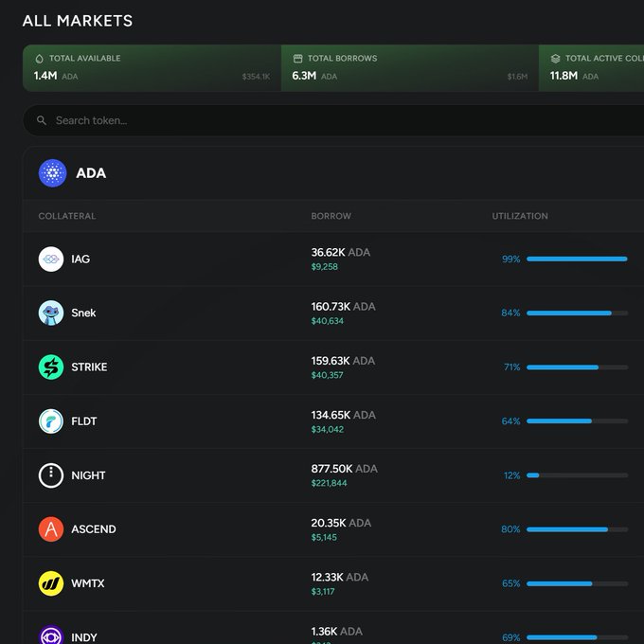The image size is (644, 644).
Task: Click the Snek 84% utilization bar
Action: point(577,313)
